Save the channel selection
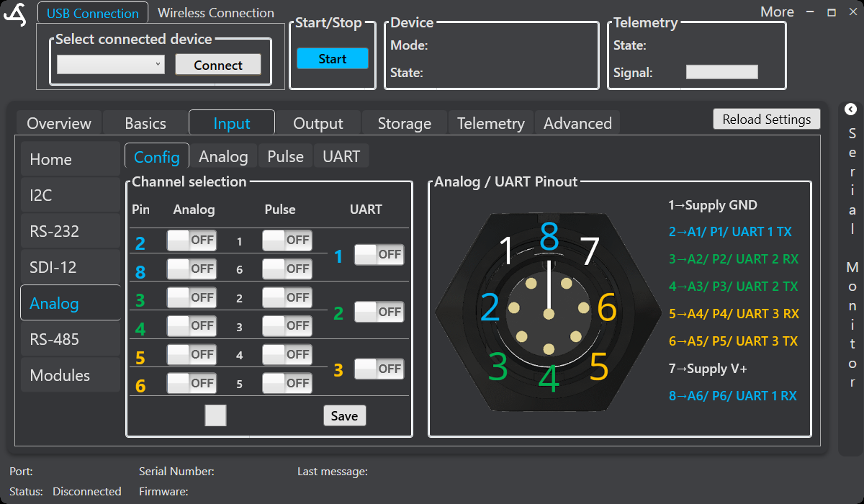This screenshot has width=864, height=504. 344,415
